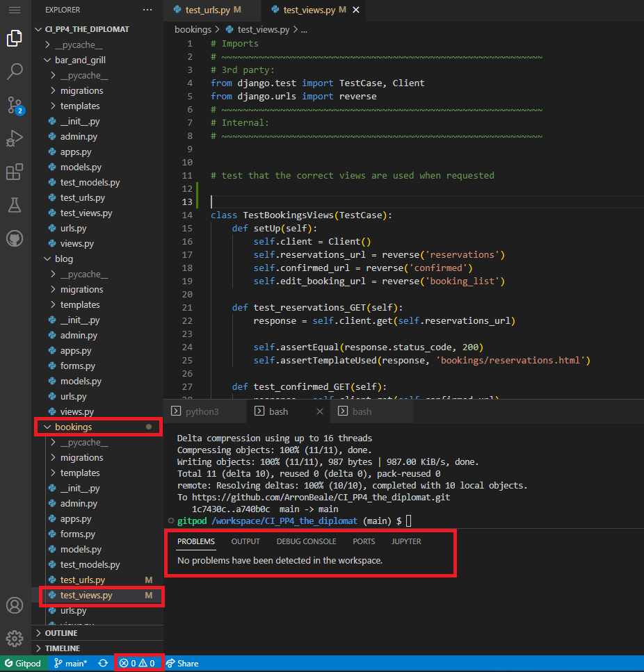644x672 pixels.
Task: Click the Synchronize Changes icon
Action: 103,664
